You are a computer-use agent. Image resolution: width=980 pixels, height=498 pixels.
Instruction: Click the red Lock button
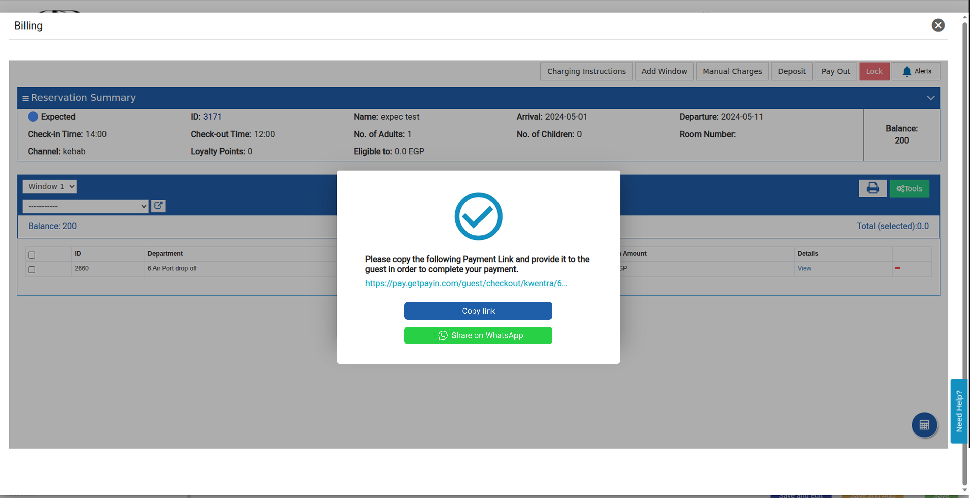click(874, 71)
